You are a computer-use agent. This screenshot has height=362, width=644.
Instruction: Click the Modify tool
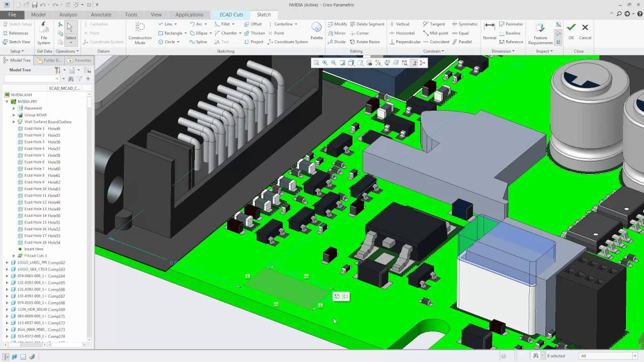pos(337,24)
